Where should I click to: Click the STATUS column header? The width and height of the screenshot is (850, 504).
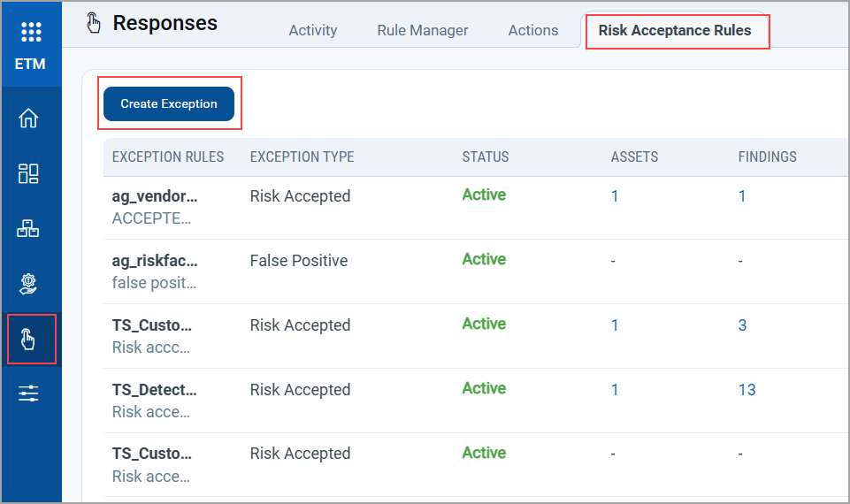tap(486, 157)
